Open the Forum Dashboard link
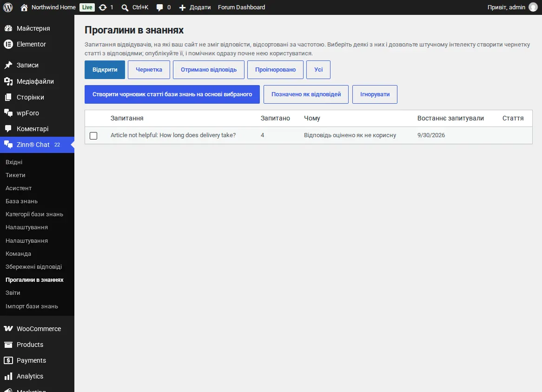 coord(242,7)
